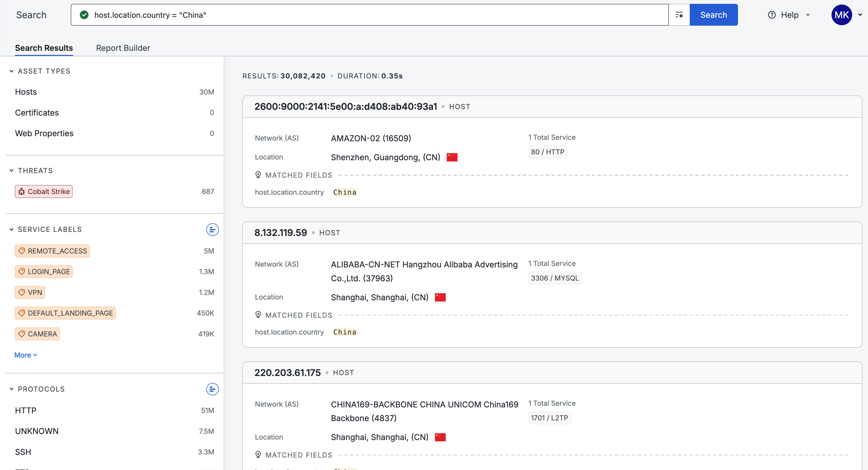This screenshot has width=868, height=470.
Task: Open Service Labels breakdown chart icon
Action: click(x=212, y=230)
